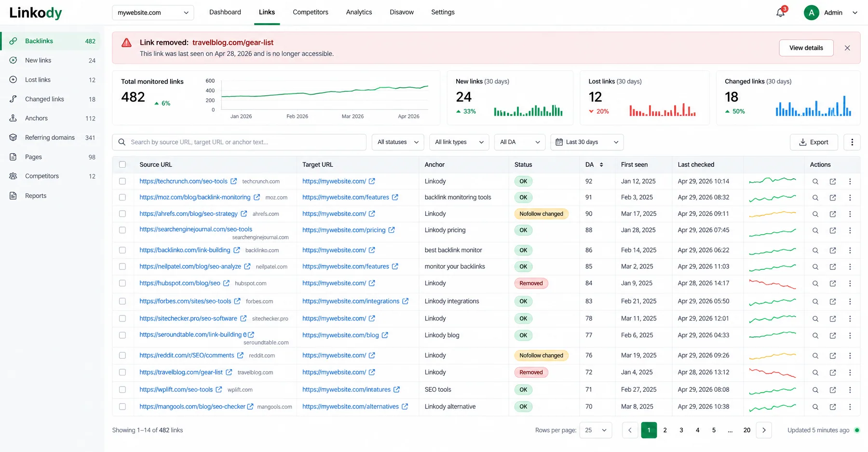The height and width of the screenshot is (452, 868).
Task: Select all rows with header checkbox
Action: click(122, 165)
